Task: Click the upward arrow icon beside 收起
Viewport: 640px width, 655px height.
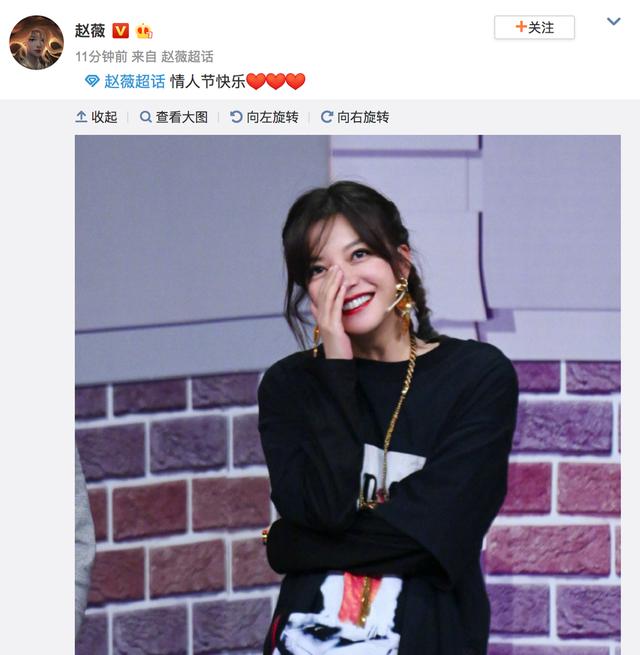Action: point(81,117)
